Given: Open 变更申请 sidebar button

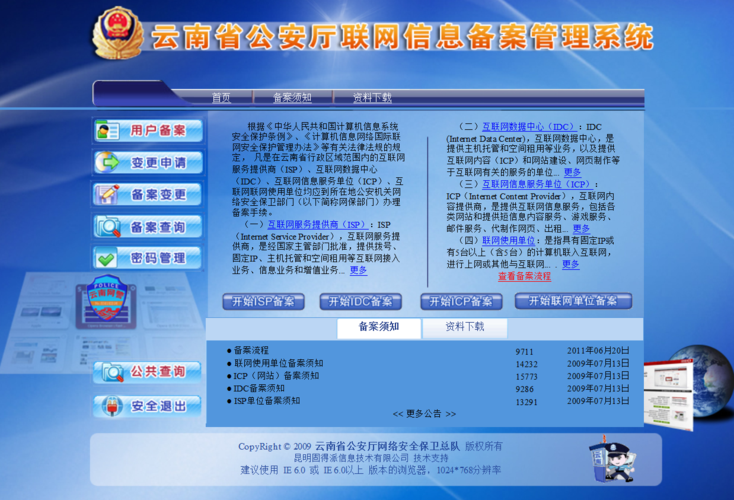Looking at the screenshot, I should click(x=148, y=162).
